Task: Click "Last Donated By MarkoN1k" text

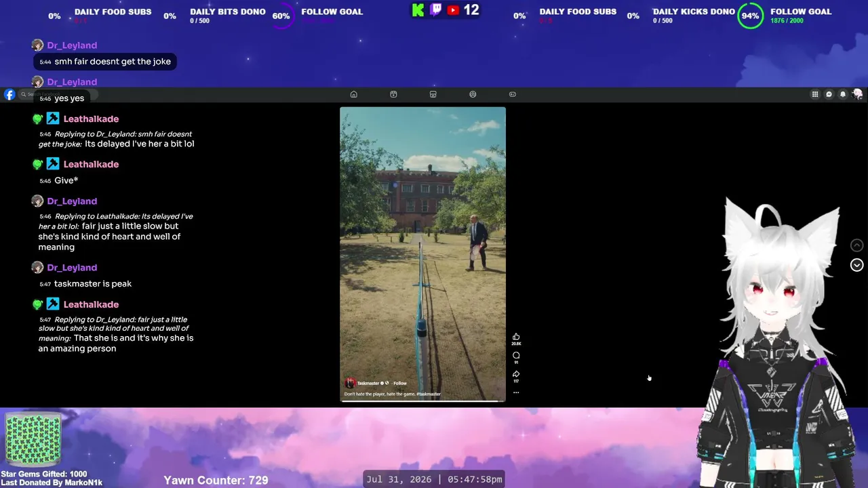Action: (x=52, y=483)
